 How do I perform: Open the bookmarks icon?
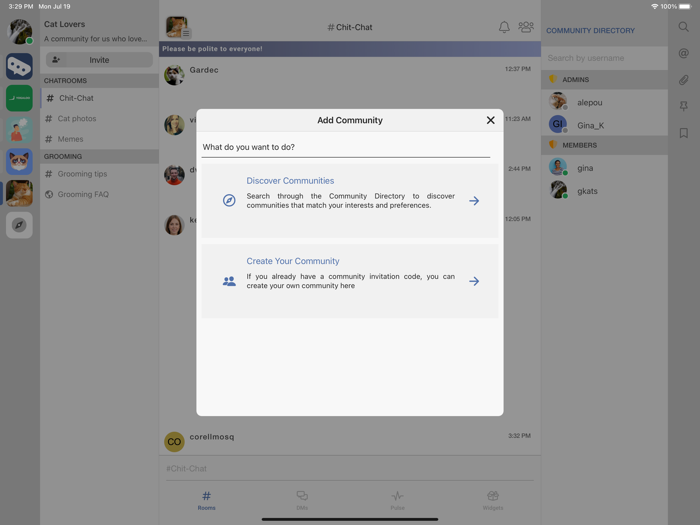click(x=684, y=133)
